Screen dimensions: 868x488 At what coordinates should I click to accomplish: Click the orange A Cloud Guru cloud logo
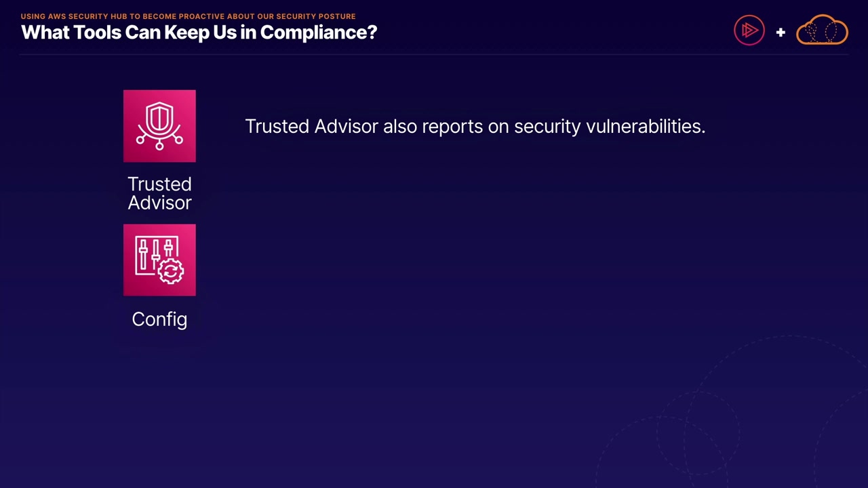[822, 30]
